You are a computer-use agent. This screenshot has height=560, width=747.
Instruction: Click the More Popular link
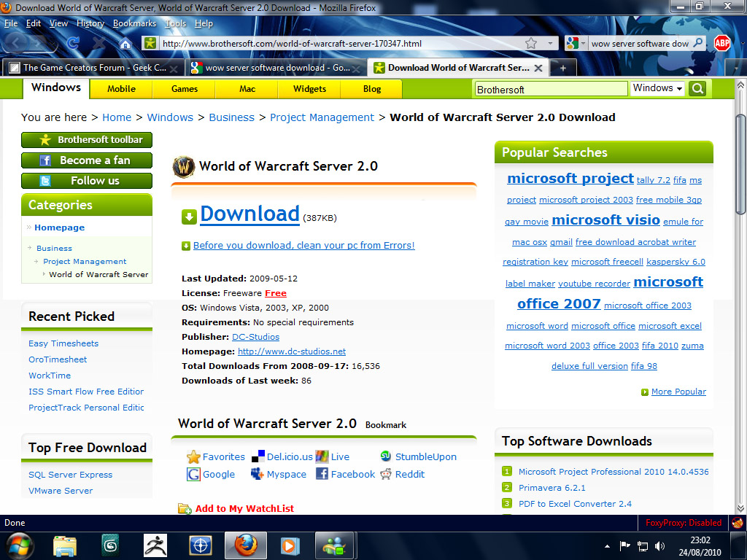[x=678, y=392]
